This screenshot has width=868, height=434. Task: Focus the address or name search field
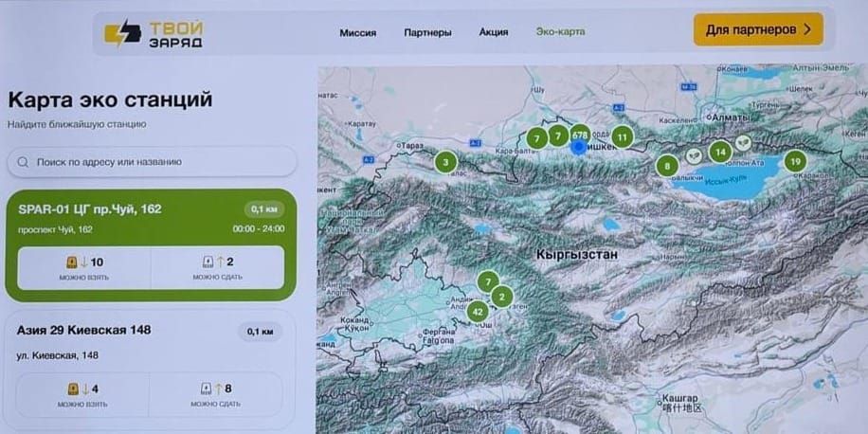tap(153, 162)
